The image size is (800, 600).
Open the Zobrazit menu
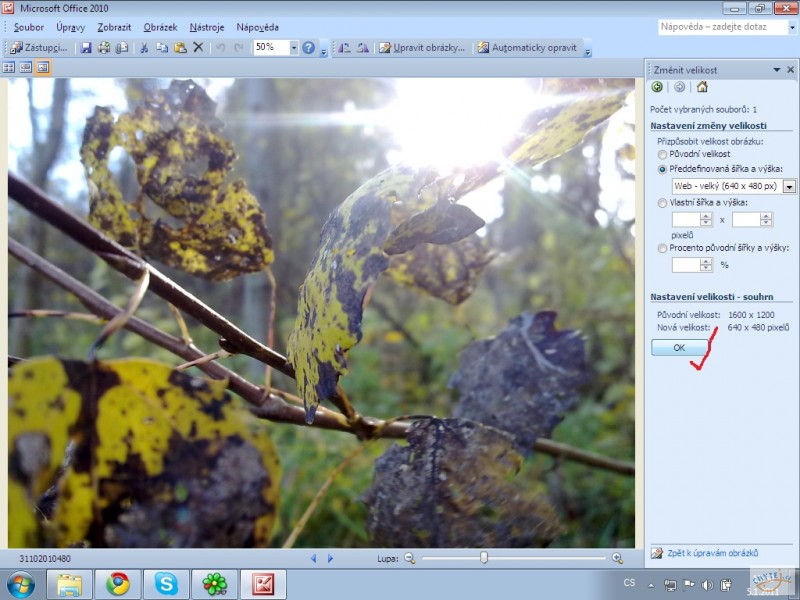[114, 28]
